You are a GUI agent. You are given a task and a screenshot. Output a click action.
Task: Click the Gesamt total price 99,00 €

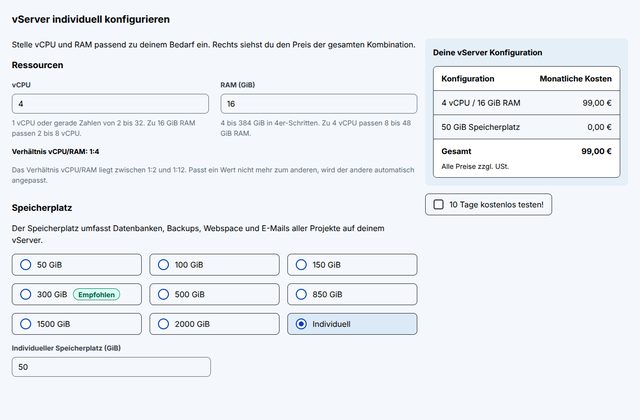(596, 151)
